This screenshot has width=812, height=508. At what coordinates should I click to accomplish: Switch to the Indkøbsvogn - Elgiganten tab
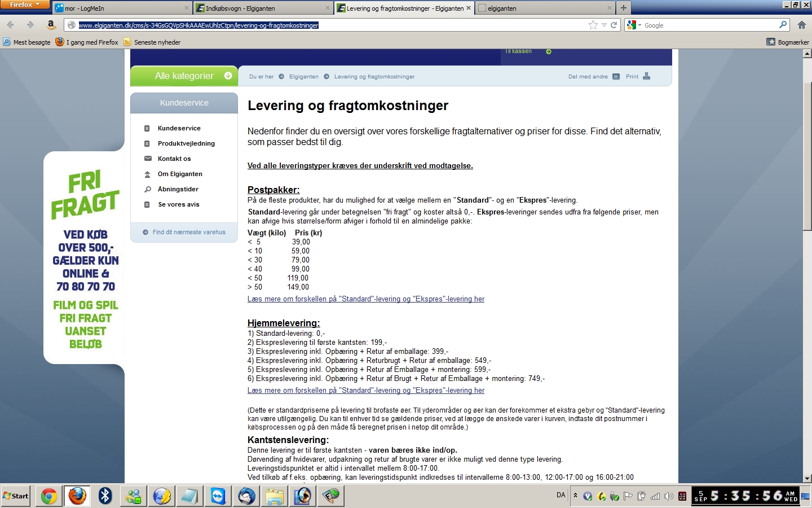coord(263,8)
